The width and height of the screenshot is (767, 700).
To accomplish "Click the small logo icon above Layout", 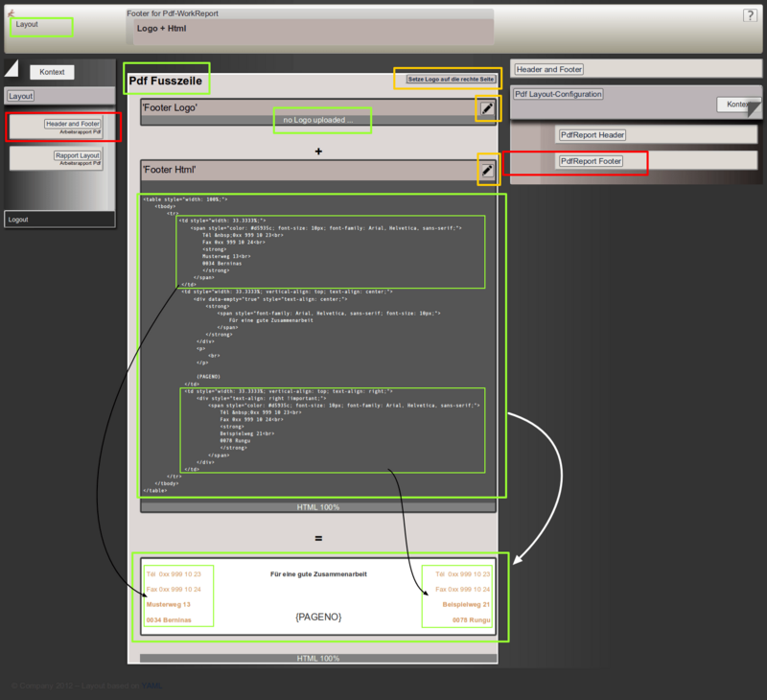I will (x=12, y=12).
